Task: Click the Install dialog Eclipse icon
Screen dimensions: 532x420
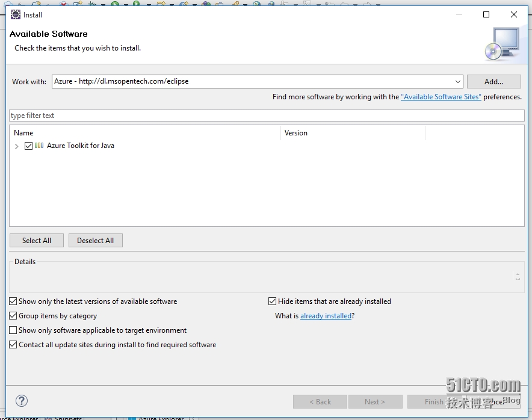Action: [16, 15]
